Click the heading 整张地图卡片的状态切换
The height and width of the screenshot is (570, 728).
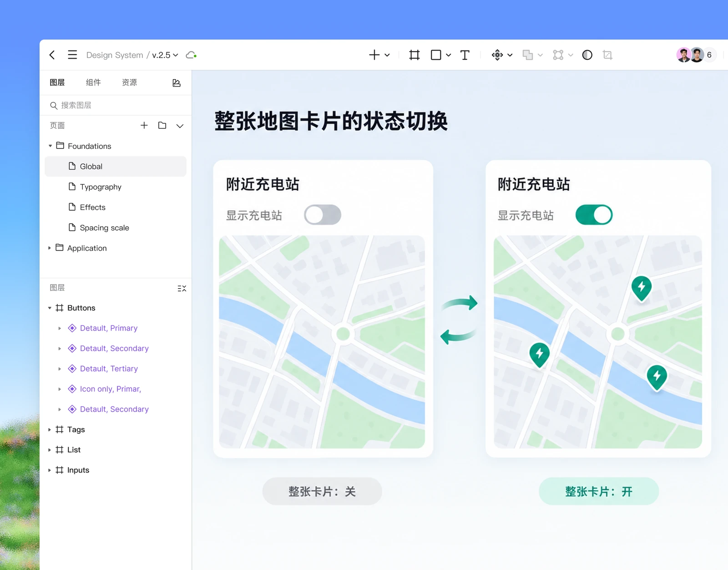[331, 121]
